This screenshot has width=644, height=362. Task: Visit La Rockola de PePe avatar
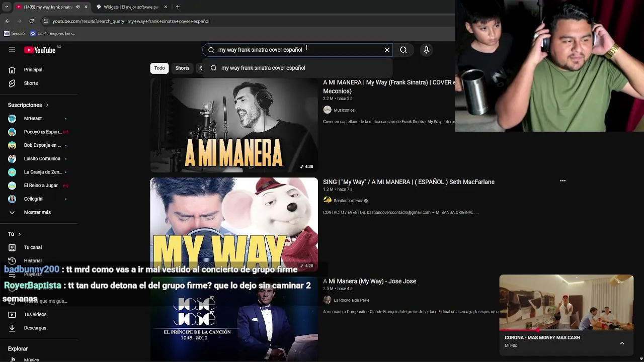(328, 300)
